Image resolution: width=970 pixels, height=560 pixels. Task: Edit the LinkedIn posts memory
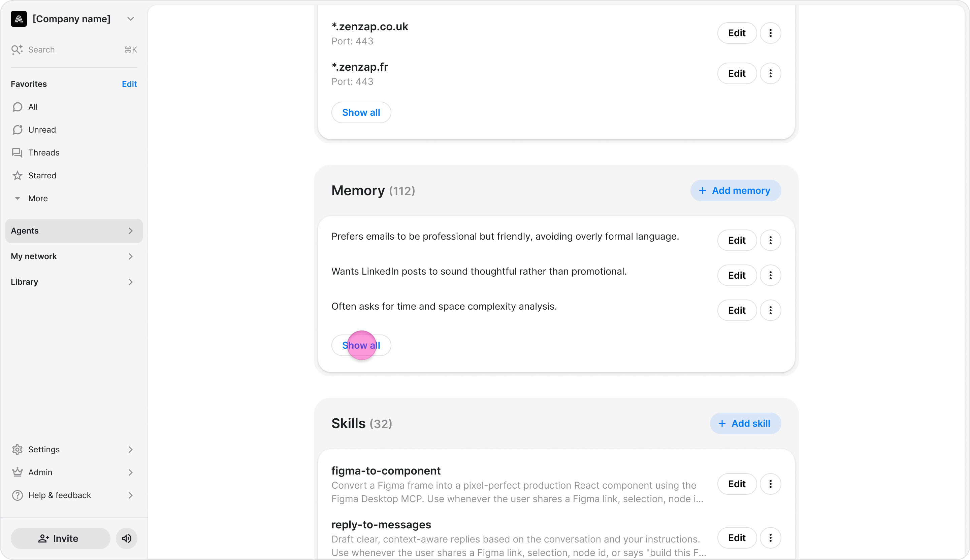pyautogui.click(x=737, y=275)
